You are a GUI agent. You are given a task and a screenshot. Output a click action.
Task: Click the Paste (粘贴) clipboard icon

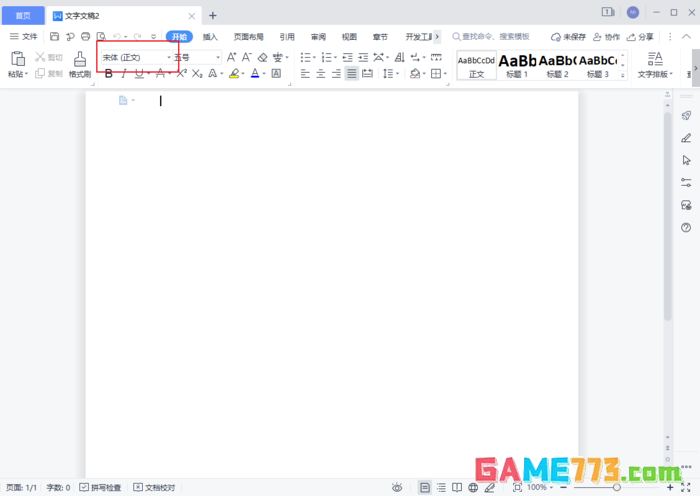click(17, 58)
